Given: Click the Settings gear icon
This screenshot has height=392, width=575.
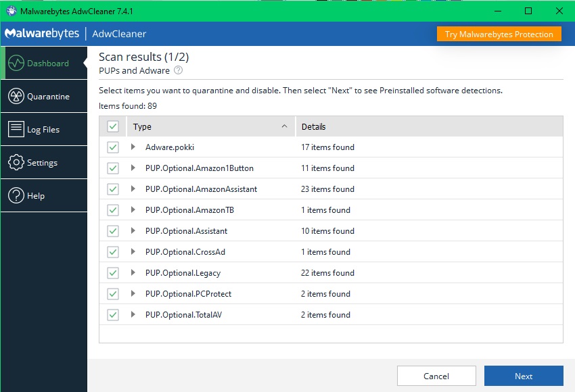Looking at the screenshot, I should tap(16, 162).
